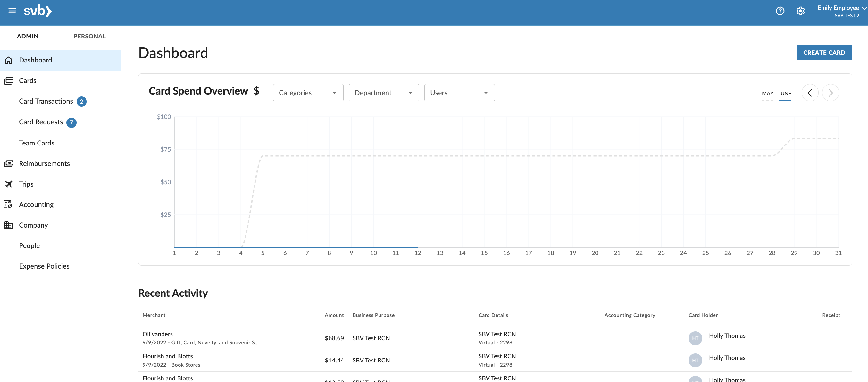Open Expense Policies page

click(44, 266)
